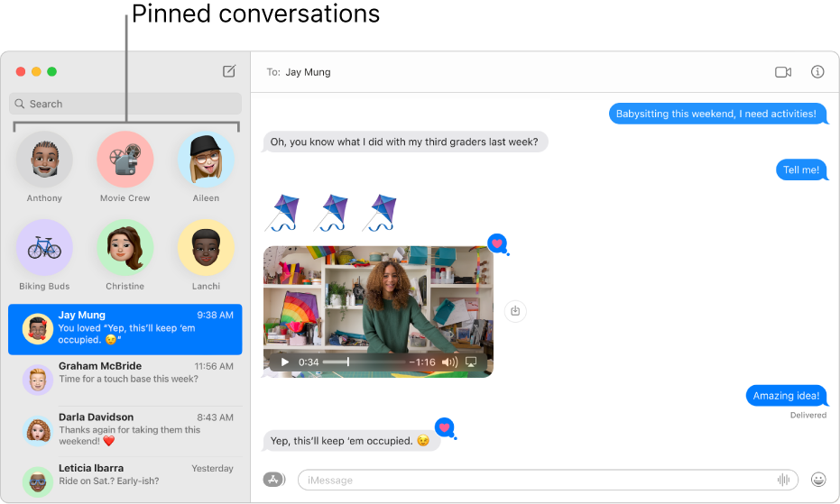Click the 'Tell me!' message bubble
This screenshot has width=840, height=504.
click(801, 170)
